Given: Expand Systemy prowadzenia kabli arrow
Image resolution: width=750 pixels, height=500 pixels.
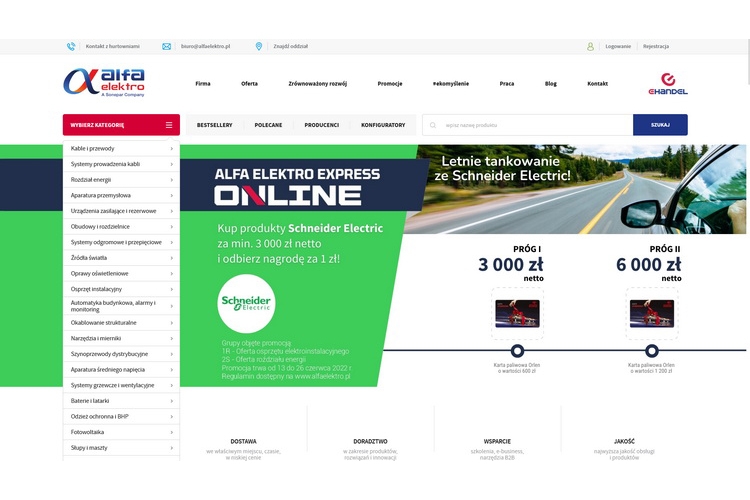Looking at the screenshot, I should tap(172, 164).
